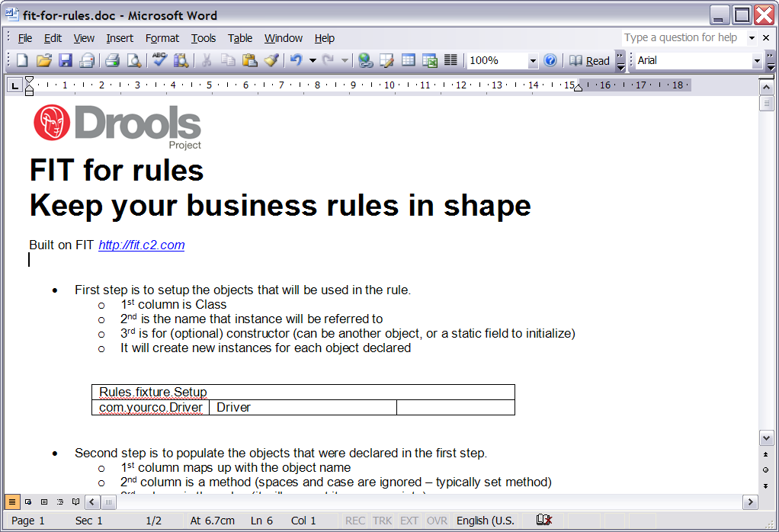
Task: Click the spelling status icon in status bar
Action: 544,520
